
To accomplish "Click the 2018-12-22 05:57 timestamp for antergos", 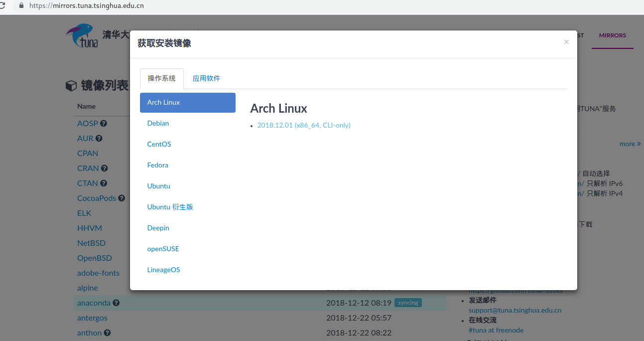I will 359,318.
